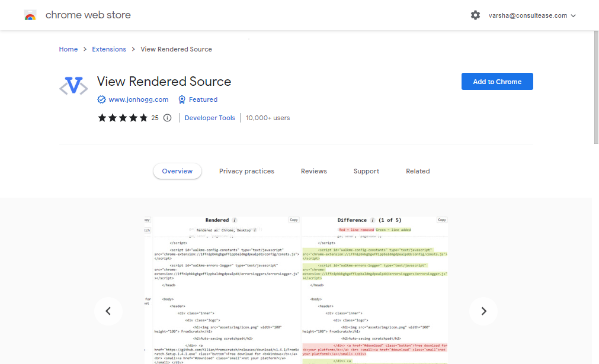Click the View Rendered Source extension logo
Image resolution: width=599 pixels, height=364 pixels.
pos(73,86)
